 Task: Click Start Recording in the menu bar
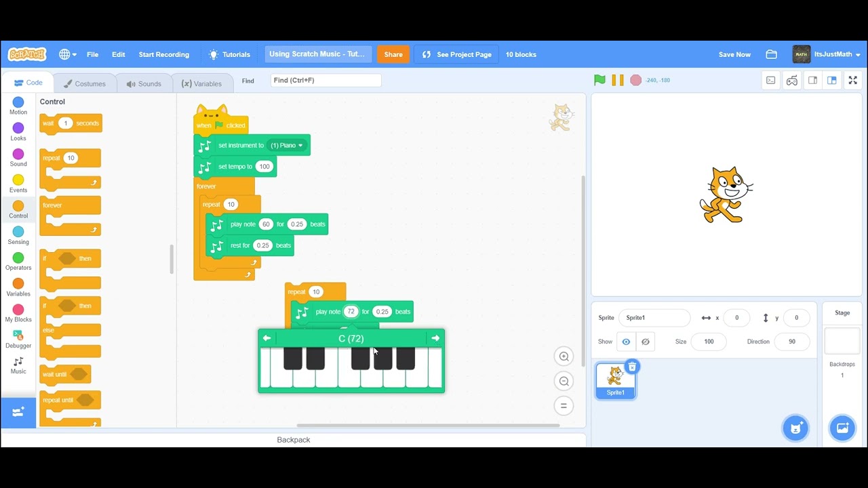click(x=164, y=54)
